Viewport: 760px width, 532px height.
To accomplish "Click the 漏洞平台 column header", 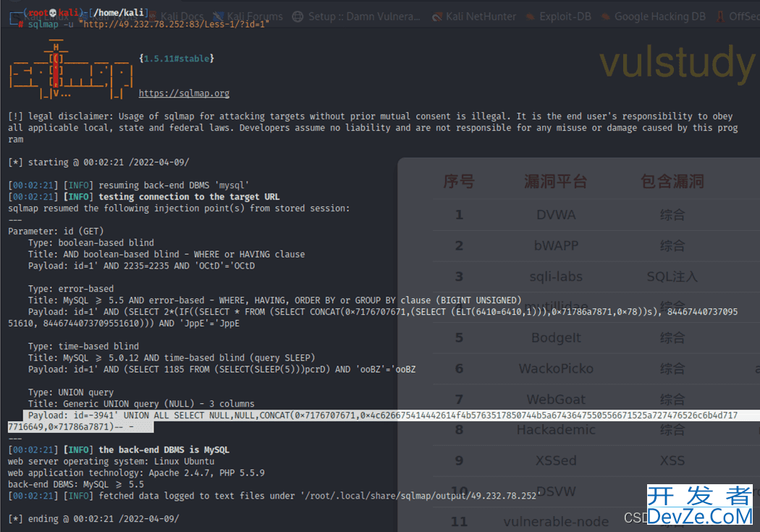I will pyautogui.click(x=556, y=182).
